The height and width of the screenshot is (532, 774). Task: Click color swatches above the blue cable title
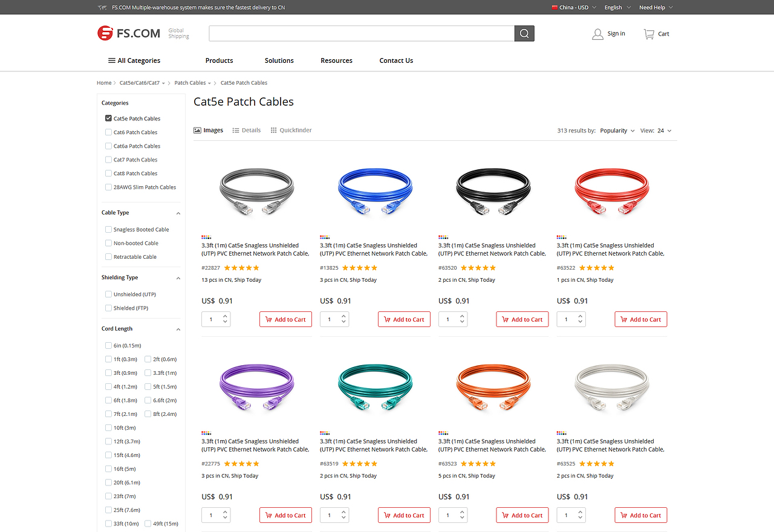click(325, 237)
